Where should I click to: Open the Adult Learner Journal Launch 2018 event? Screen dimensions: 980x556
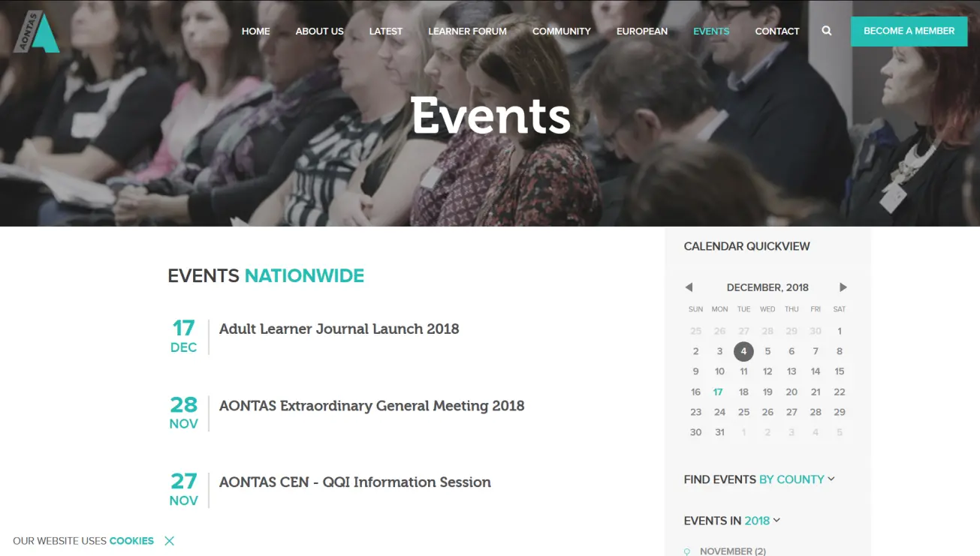(339, 329)
